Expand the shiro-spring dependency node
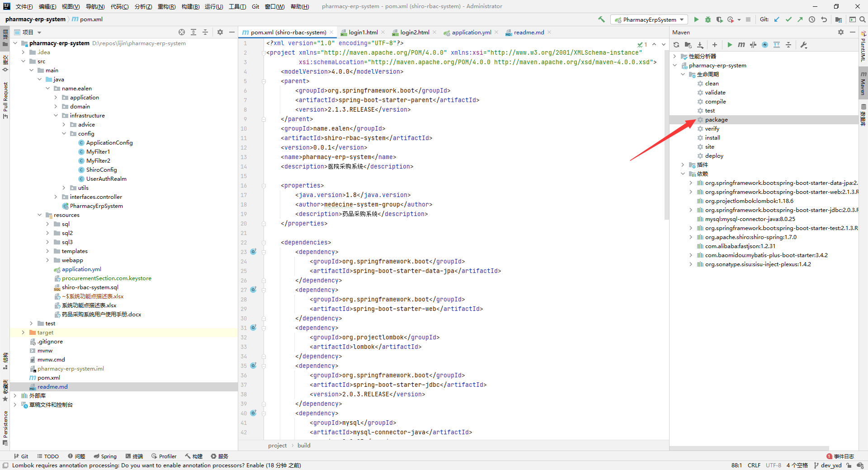Screen dimensions: 868x470 tap(691, 237)
